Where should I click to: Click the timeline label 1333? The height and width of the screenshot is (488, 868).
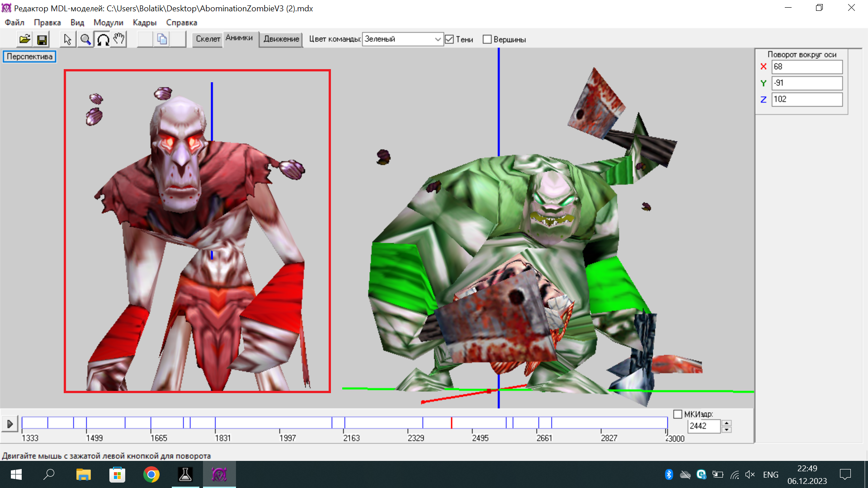tap(30, 438)
